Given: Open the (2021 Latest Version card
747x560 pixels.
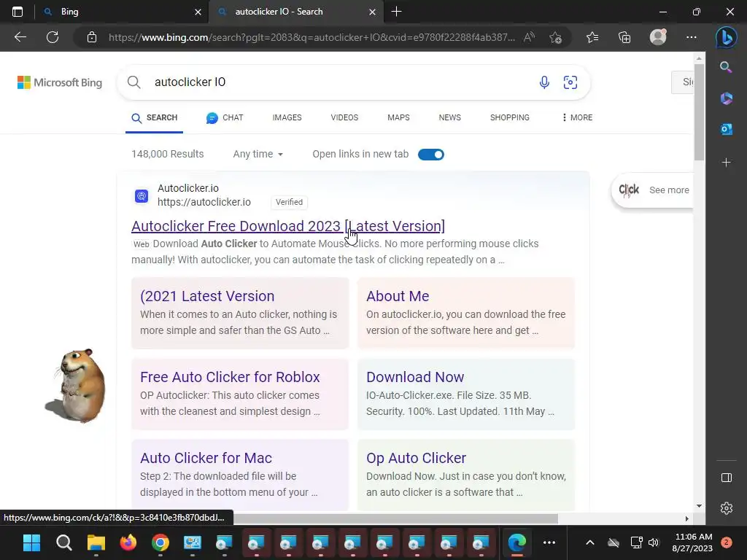Looking at the screenshot, I should pyautogui.click(x=207, y=296).
